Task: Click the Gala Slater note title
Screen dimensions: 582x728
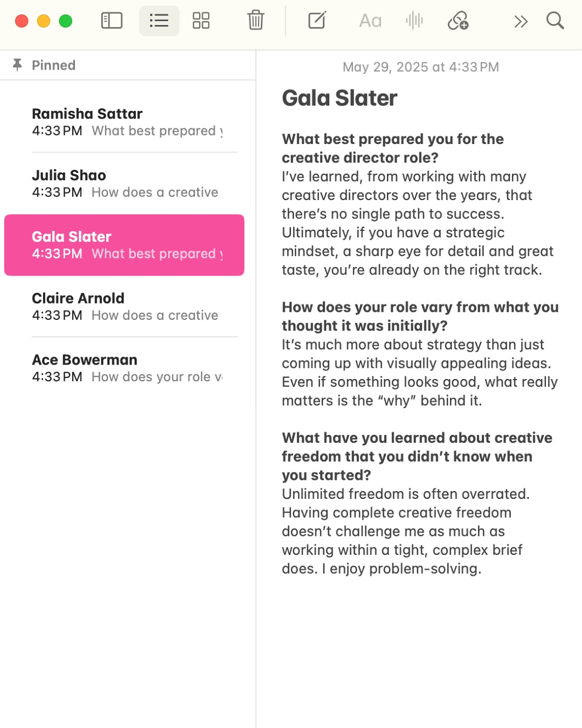Action: (339, 98)
